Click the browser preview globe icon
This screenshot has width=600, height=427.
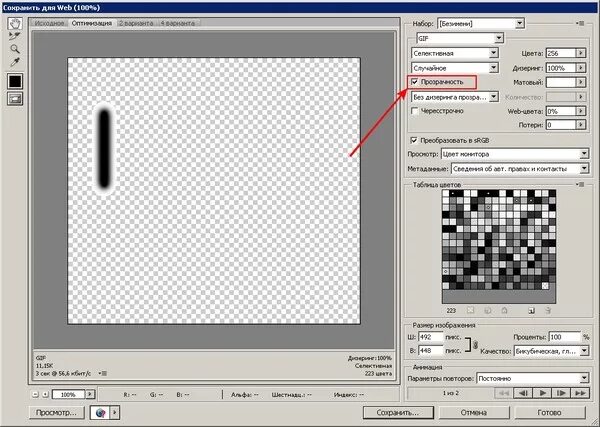(100, 412)
